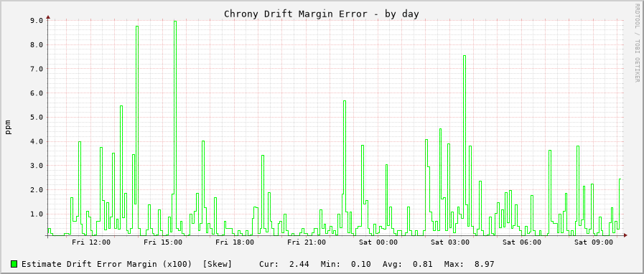Click the 2.0 y-axis tick label
Screen dimensions: 644x274
point(37,190)
